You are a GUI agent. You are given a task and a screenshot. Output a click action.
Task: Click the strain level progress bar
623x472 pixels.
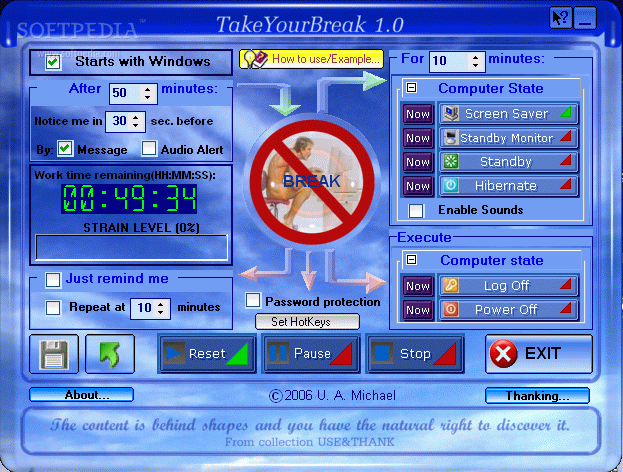point(132,248)
